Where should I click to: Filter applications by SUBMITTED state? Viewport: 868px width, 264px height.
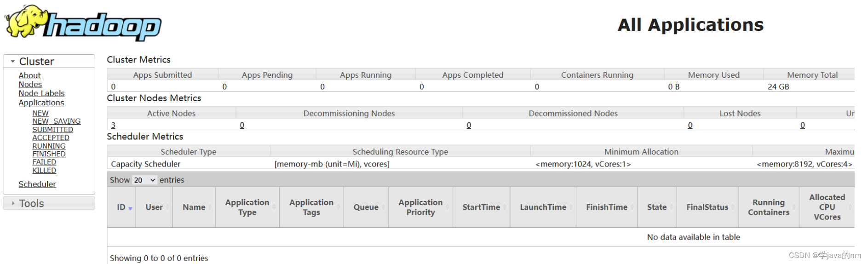[x=52, y=130]
